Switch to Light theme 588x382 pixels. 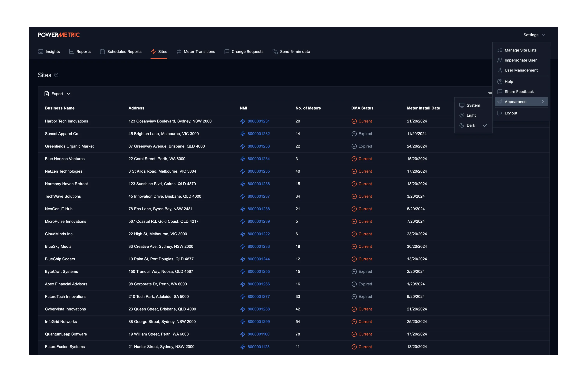(x=471, y=115)
